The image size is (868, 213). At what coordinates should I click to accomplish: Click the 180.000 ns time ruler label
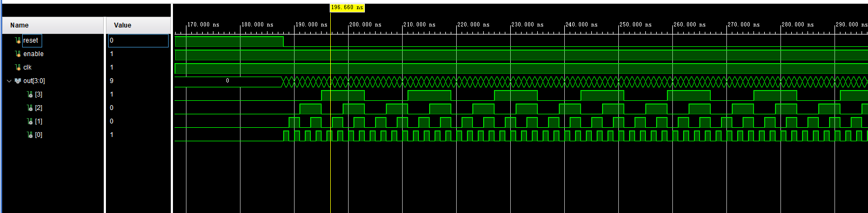[257, 25]
